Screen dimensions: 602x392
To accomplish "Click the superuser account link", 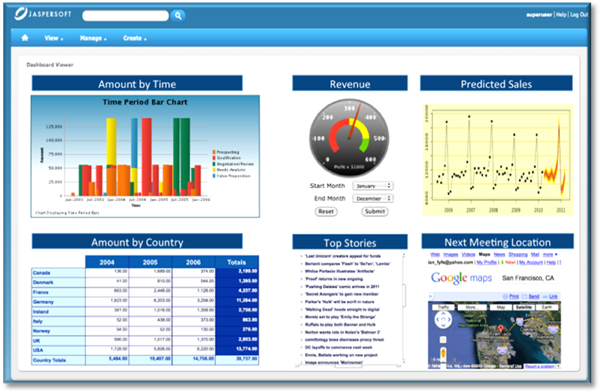I will tap(539, 15).
